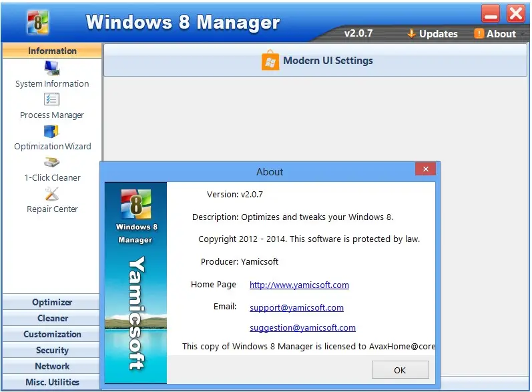The image size is (532, 392).
Task: Click Updates in the title bar
Action: tap(433, 33)
